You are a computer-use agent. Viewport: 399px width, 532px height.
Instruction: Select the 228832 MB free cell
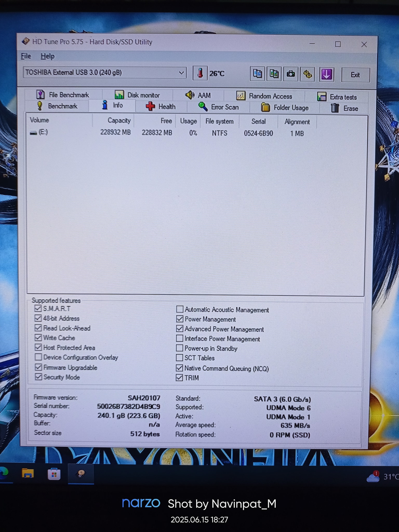coord(157,133)
